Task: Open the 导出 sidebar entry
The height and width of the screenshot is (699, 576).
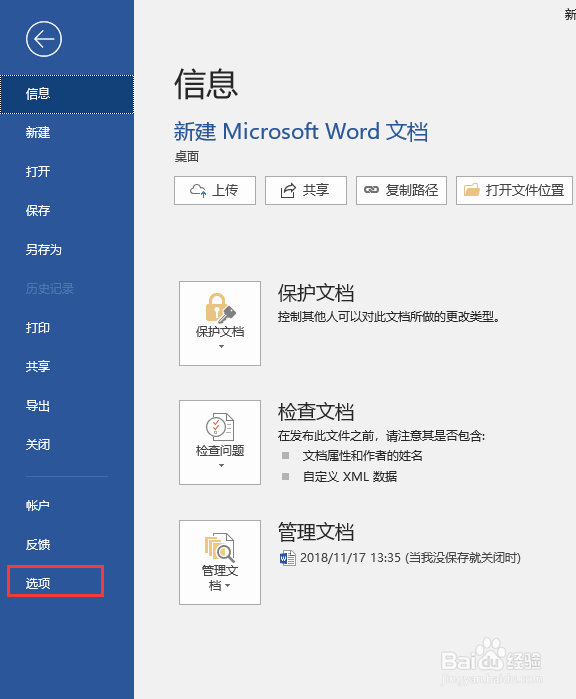Action: click(67, 406)
